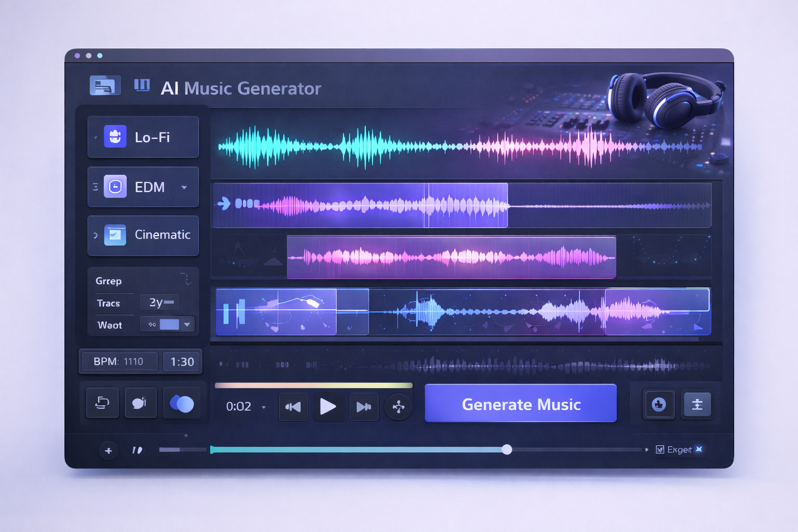The image size is (798, 532).
Task: Click the small arrow left of Exgert
Action: [647, 449]
